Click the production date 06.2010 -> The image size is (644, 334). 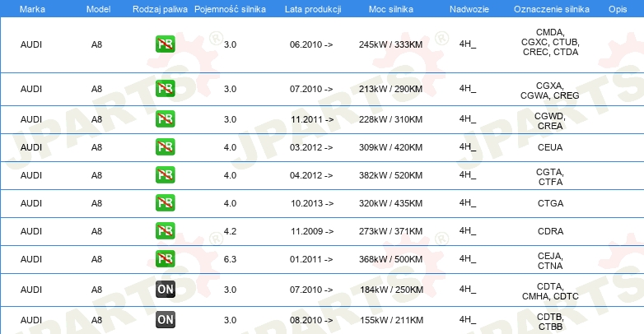coord(311,44)
